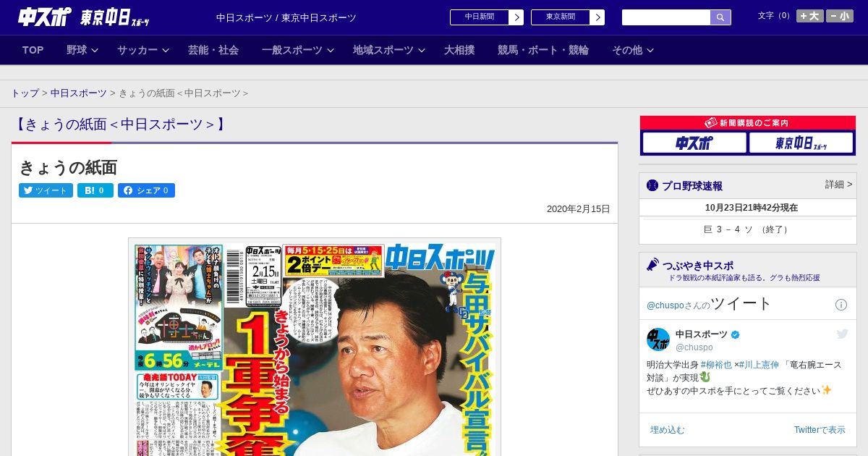This screenshot has height=456, width=868.
Task: Click the chuspo Twitter avatar
Action: [658, 339]
